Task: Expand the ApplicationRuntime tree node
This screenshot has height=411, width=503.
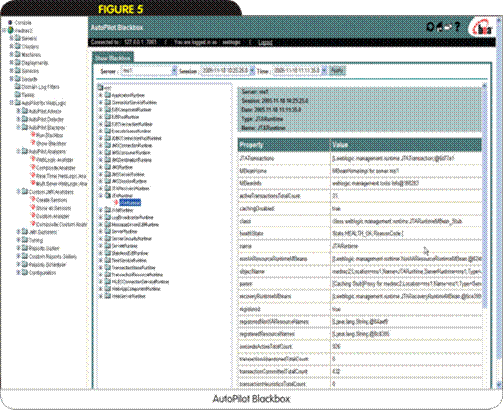Action: pos(101,95)
